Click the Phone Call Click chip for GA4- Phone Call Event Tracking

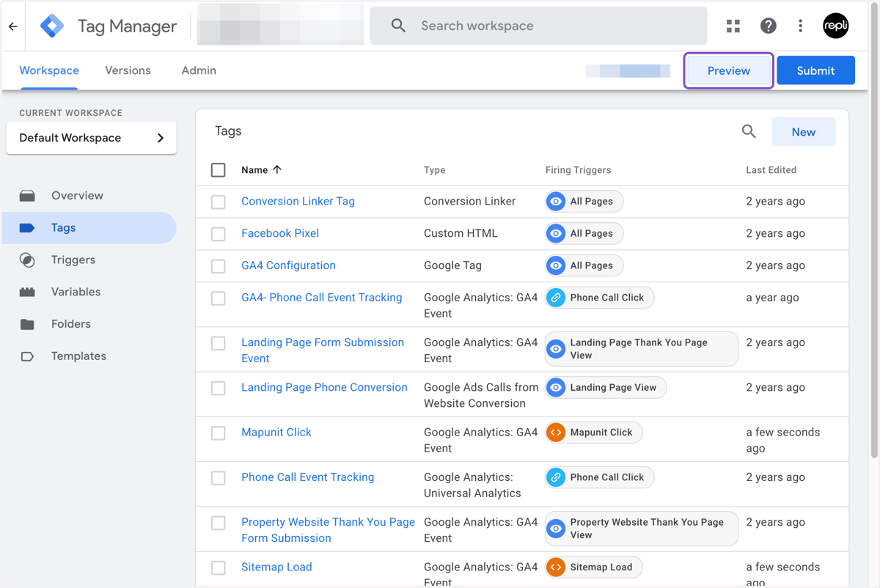pyautogui.click(x=599, y=298)
